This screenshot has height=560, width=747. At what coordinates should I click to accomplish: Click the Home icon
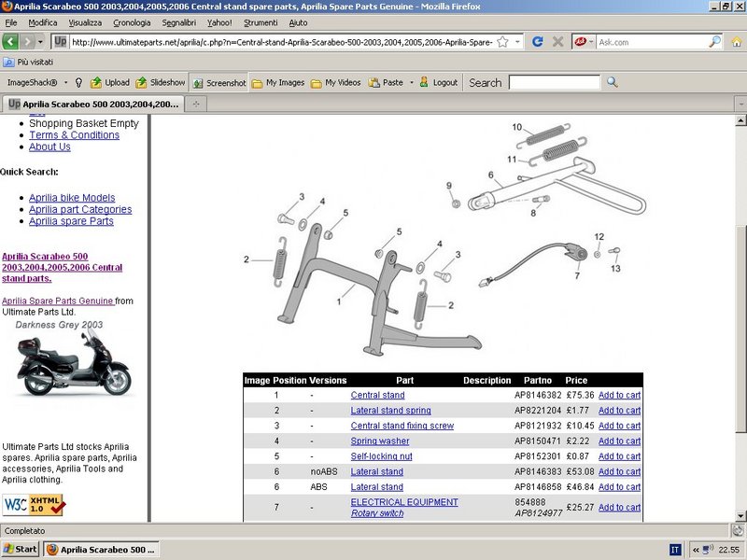point(737,42)
